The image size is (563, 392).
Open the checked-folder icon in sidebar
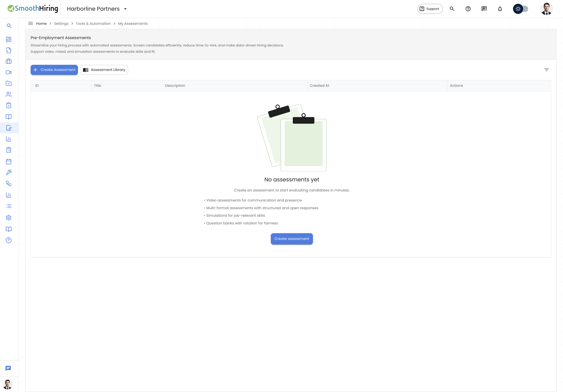point(9,83)
